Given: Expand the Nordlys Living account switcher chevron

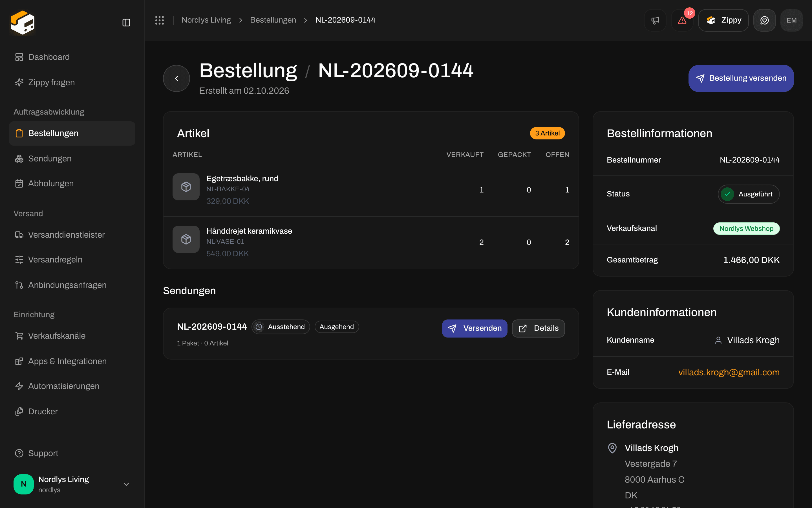Looking at the screenshot, I should point(126,484).
